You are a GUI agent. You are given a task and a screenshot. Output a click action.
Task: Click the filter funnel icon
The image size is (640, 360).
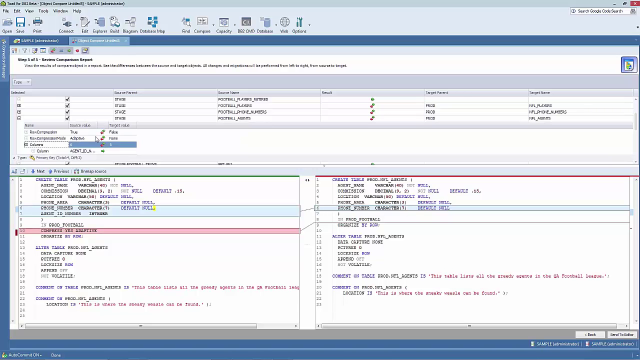[24, 51]
